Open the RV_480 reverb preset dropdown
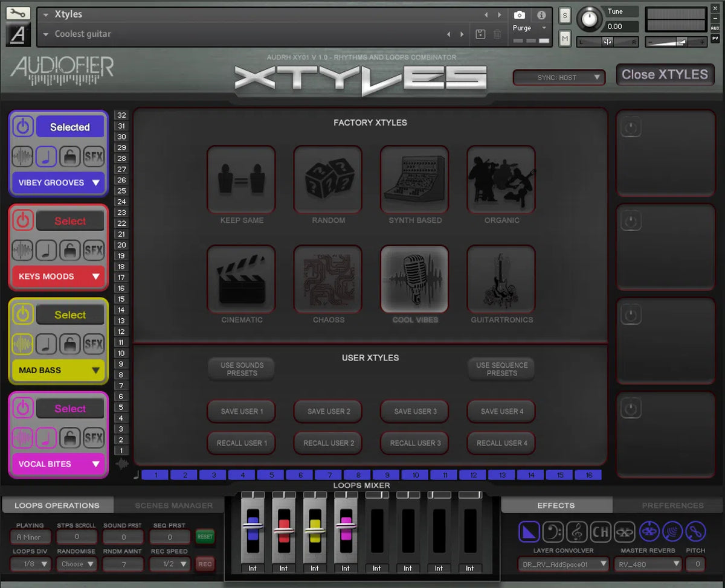This screenshot has height=588, width=725. click(648, 564)
